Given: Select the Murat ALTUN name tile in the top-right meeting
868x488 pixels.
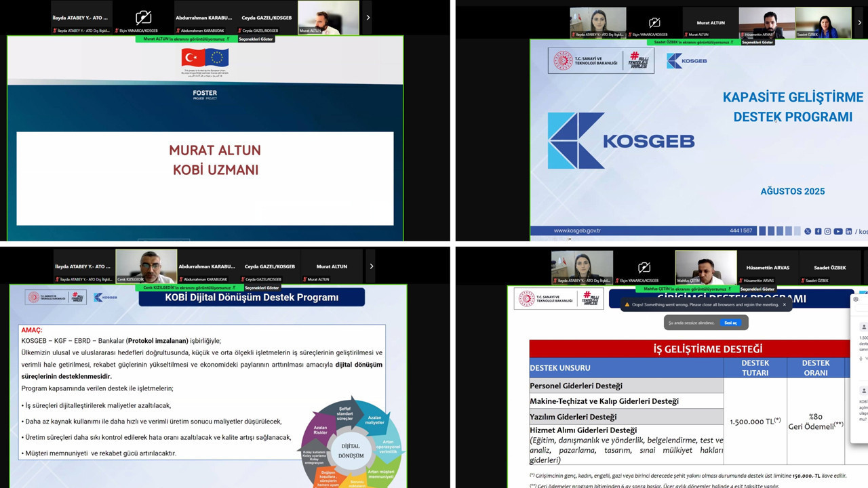Looking at the screenshot, I should (711, 22).
